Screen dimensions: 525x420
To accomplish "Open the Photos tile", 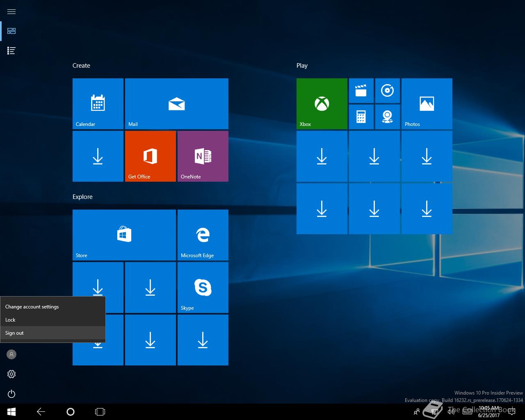I will 427,104.
